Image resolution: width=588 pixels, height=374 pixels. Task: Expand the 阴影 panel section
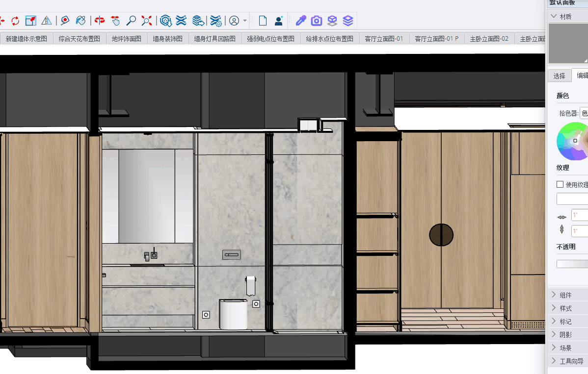554,335
